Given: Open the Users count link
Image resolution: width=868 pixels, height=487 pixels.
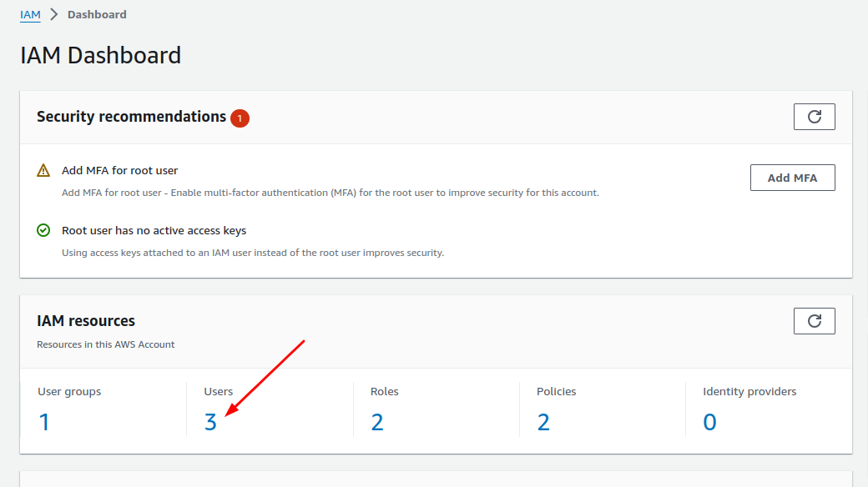Looking at the screenshot, I should [210, 421].
